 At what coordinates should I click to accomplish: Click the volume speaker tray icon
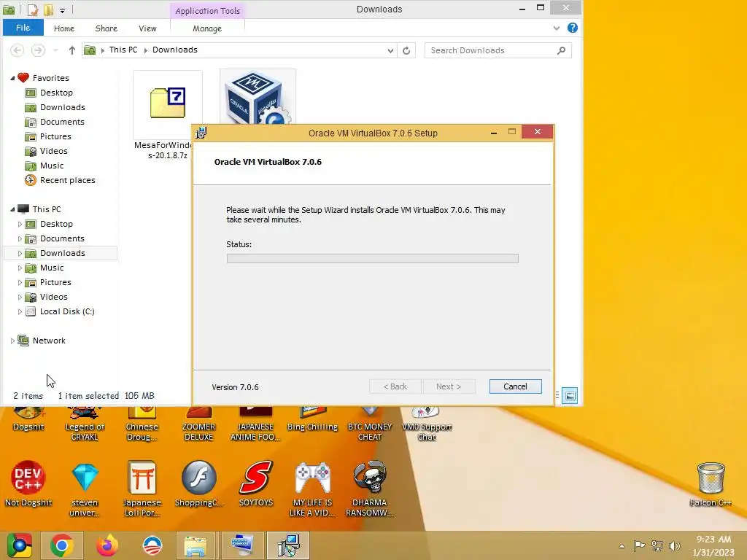tap(675, 545)
